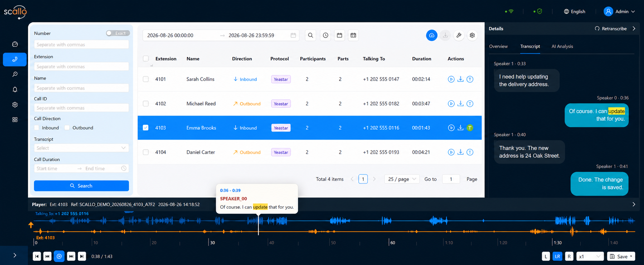Check the Inbound call direction box
Viewport: 644px width, 265px height.
click(x=37, y=128)
